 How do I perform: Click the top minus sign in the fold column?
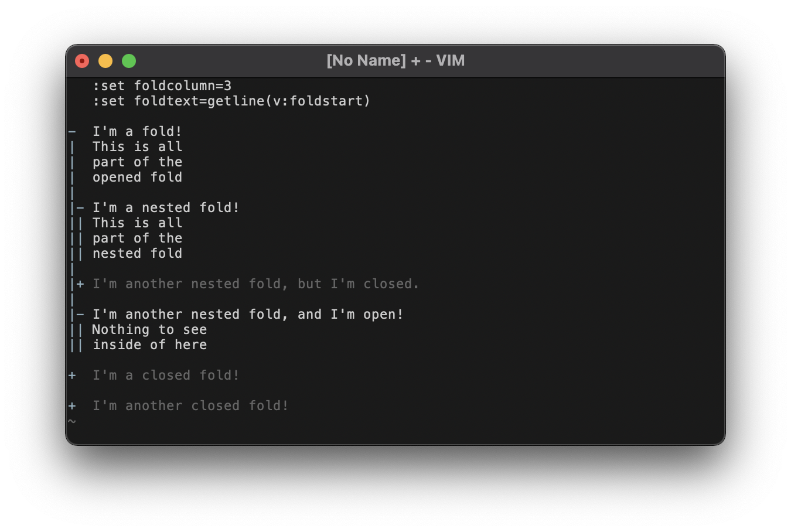(x=71, y=131)
